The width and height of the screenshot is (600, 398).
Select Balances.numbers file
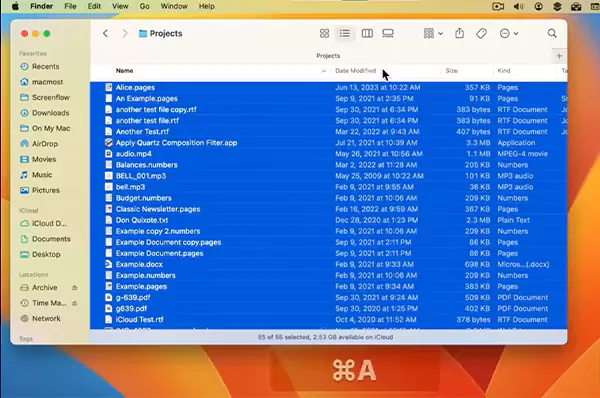(328, 165)
